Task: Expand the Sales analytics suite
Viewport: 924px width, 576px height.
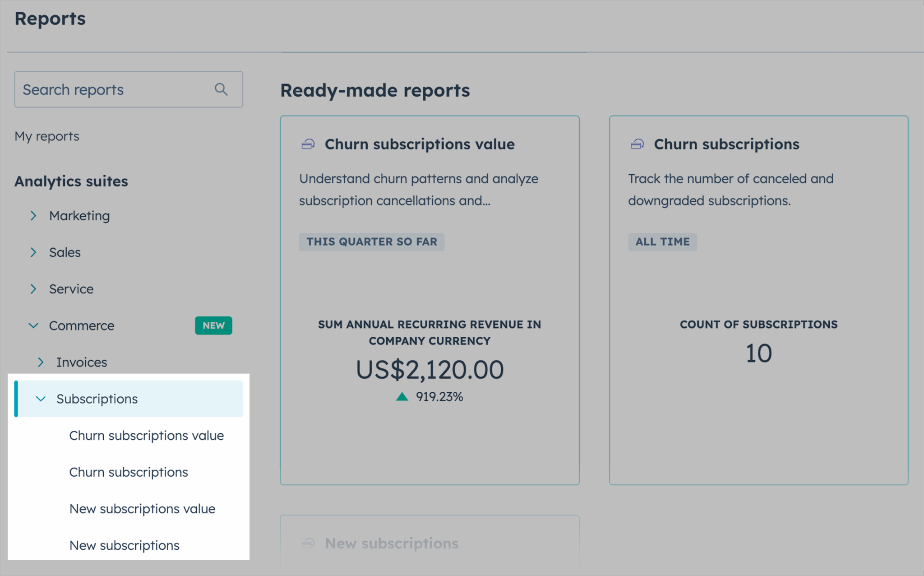Action: [33, 252]
